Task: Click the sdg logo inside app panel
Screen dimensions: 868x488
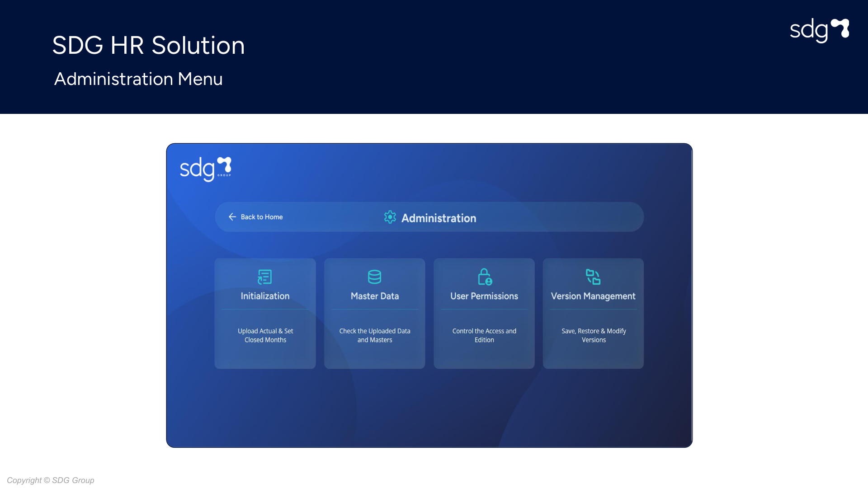Action: (206, 169)
